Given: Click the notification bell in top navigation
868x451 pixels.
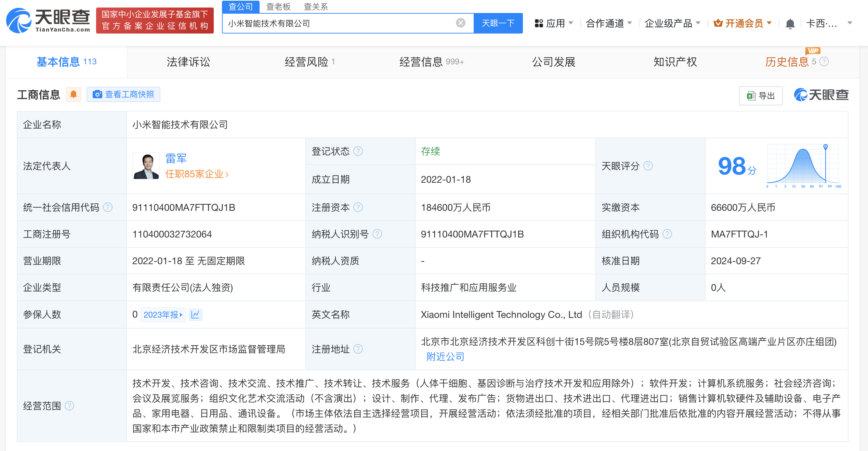Looking at the screenshot, I should (790, 24).
